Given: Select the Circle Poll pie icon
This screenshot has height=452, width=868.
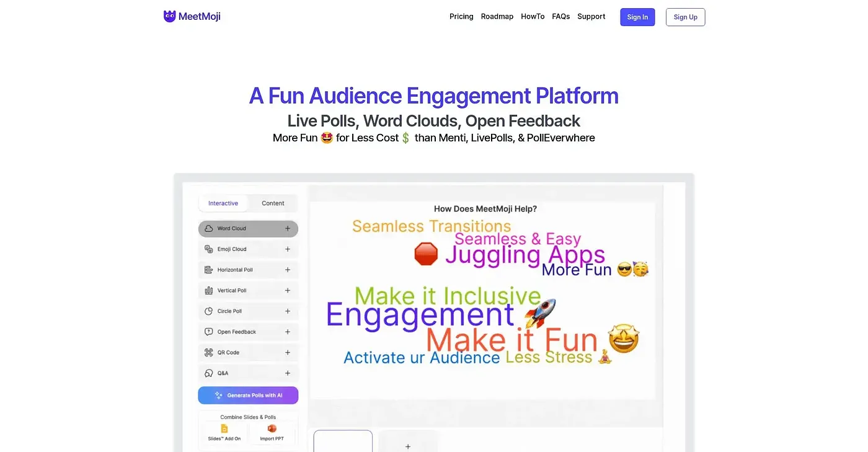Looking at the screenshot, I should [209, 311].
